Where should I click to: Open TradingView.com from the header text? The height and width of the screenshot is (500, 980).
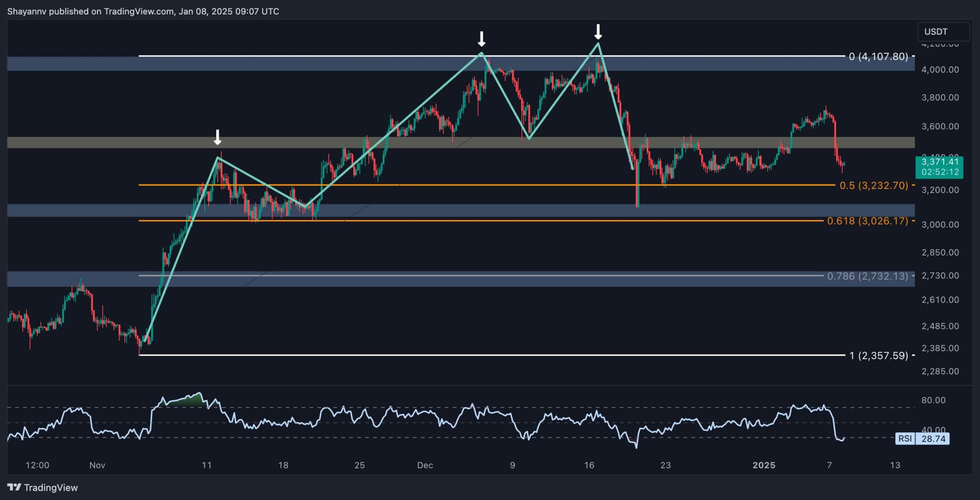pyautogui.click(x=139, y=11)
